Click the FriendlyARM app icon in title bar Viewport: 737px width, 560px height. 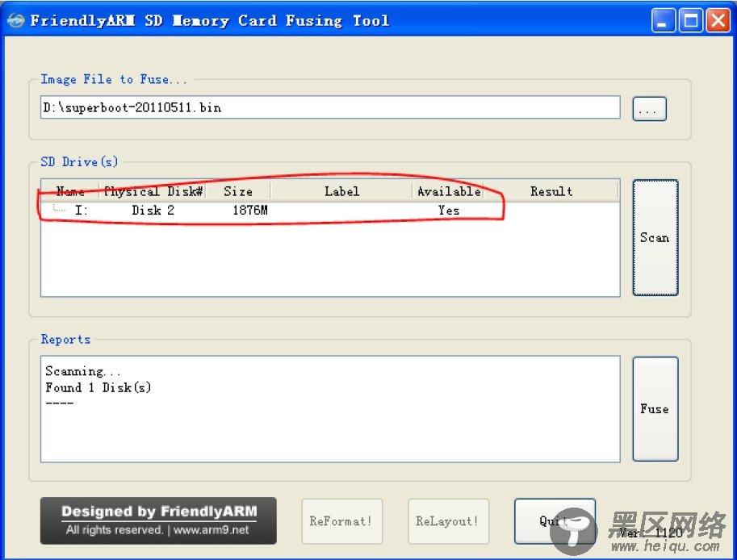coord(15,21)
